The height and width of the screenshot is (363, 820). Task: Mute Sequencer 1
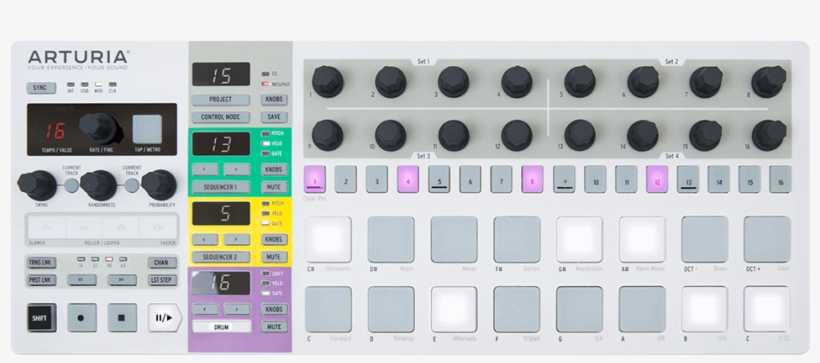[x=274, y=187]
